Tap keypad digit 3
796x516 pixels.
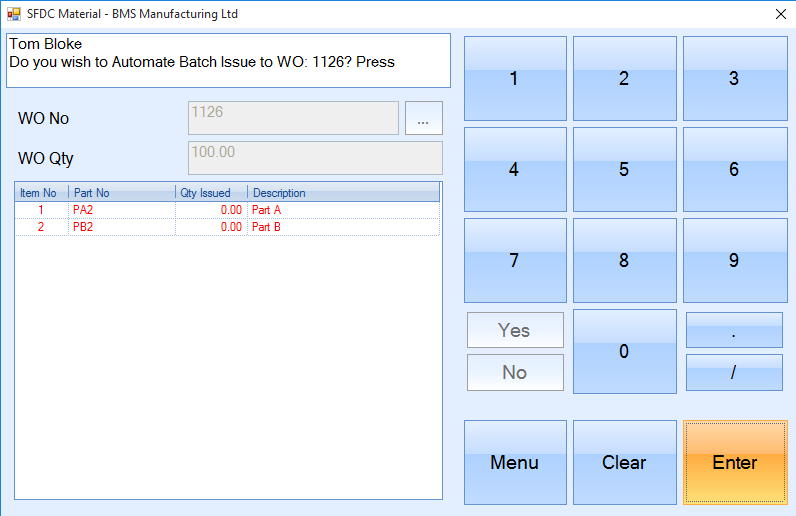click(x=735, y=78)
